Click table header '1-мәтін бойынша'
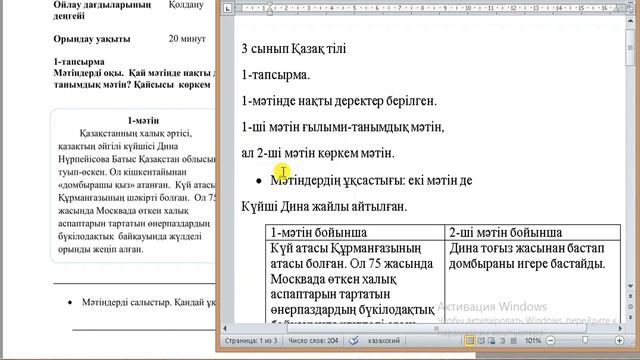The width and height of the screenshot is (640, 360). [x=319, y=233]
